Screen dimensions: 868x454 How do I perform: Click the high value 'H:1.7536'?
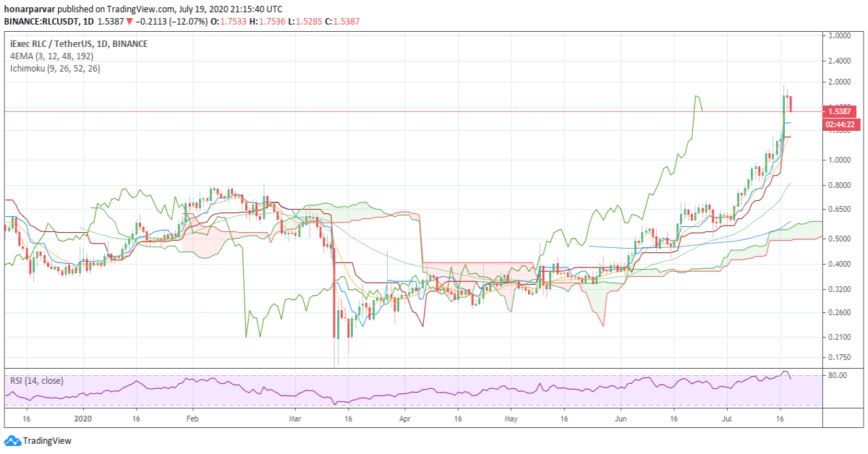coord(268,22)
